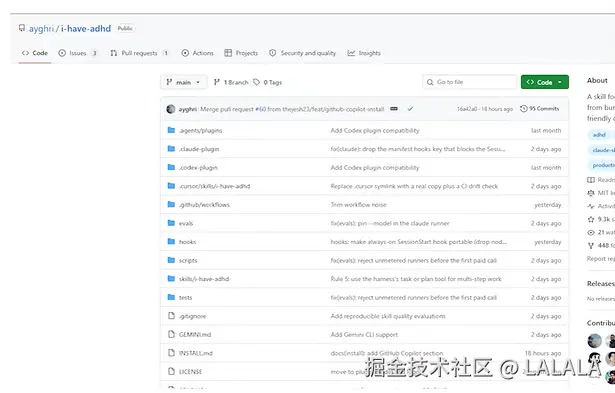
Task: Open pull request #60 link
Action: pos(260,109)
